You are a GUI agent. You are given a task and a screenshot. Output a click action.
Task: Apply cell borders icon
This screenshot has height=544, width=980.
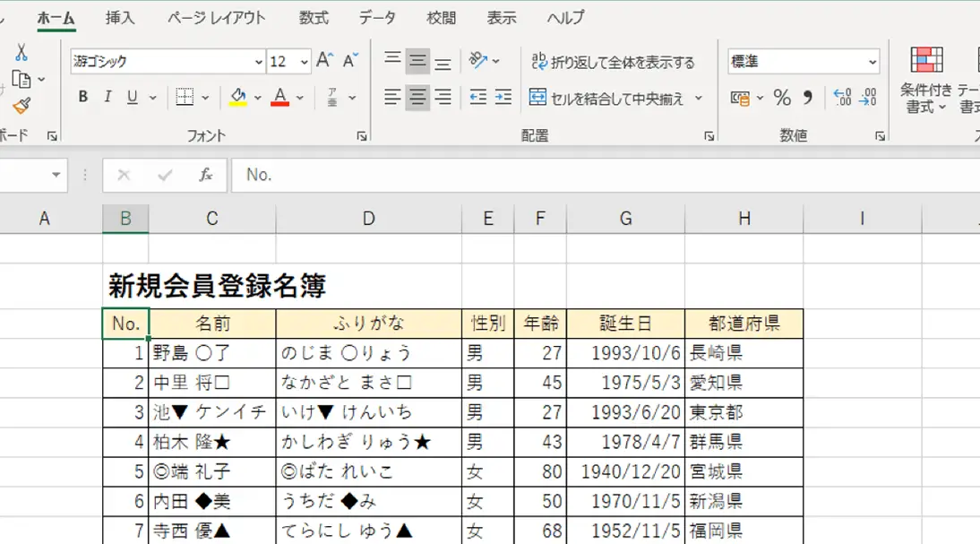[185, 97]
